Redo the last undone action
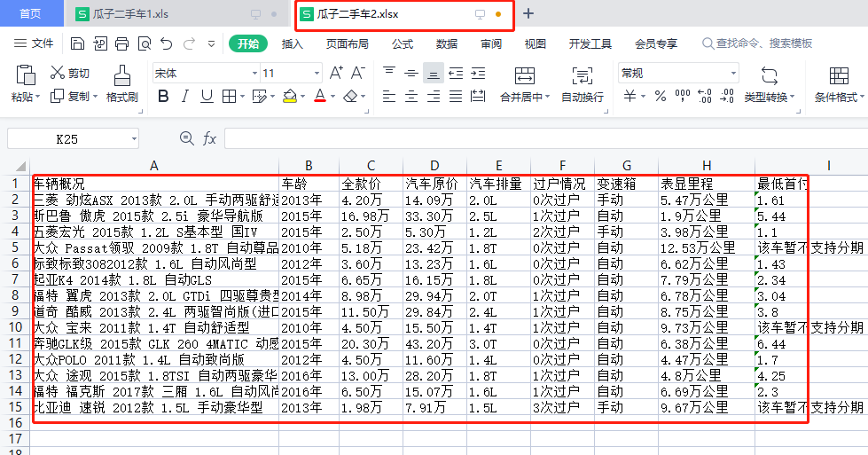Image resolution: width=868 pixels, height=455 pixels. tap(190, 43)
